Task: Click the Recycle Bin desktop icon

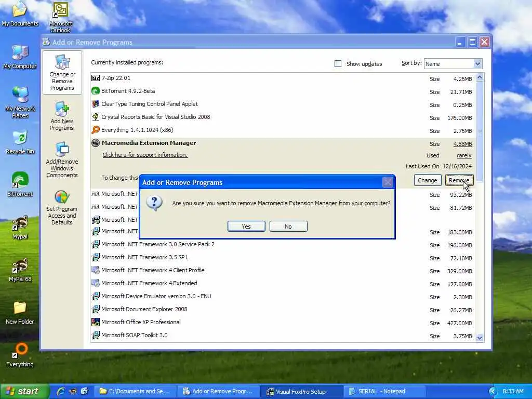Action: 20,142
